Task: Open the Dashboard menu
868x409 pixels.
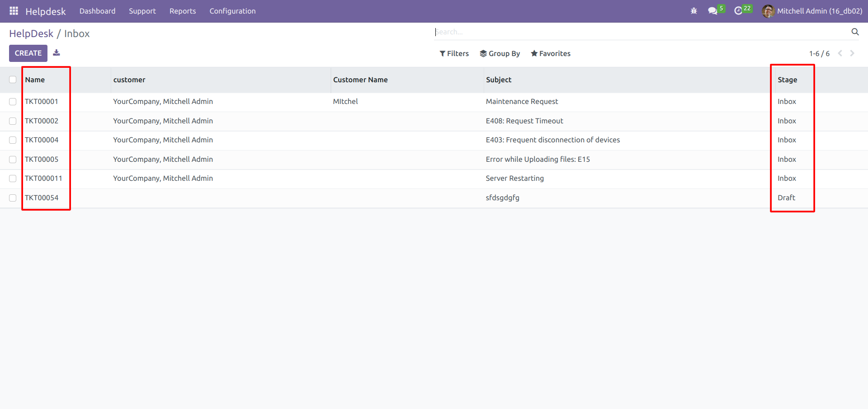Action: pyautogui.click(x=97, y=11)
